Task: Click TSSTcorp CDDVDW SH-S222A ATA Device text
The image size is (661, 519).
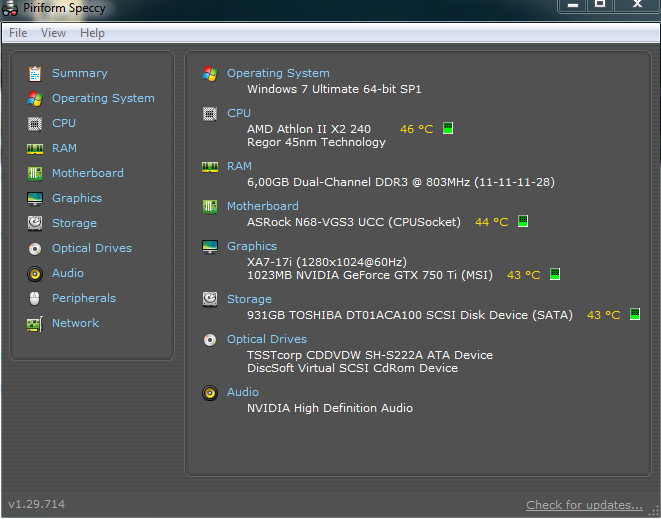Action: tap(370, 355)
